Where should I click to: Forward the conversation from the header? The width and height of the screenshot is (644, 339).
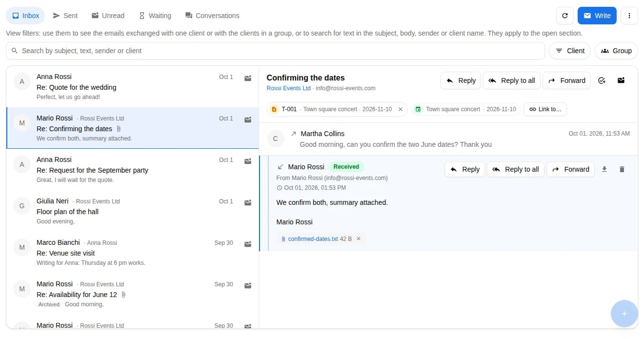click(x=566, y=80)
